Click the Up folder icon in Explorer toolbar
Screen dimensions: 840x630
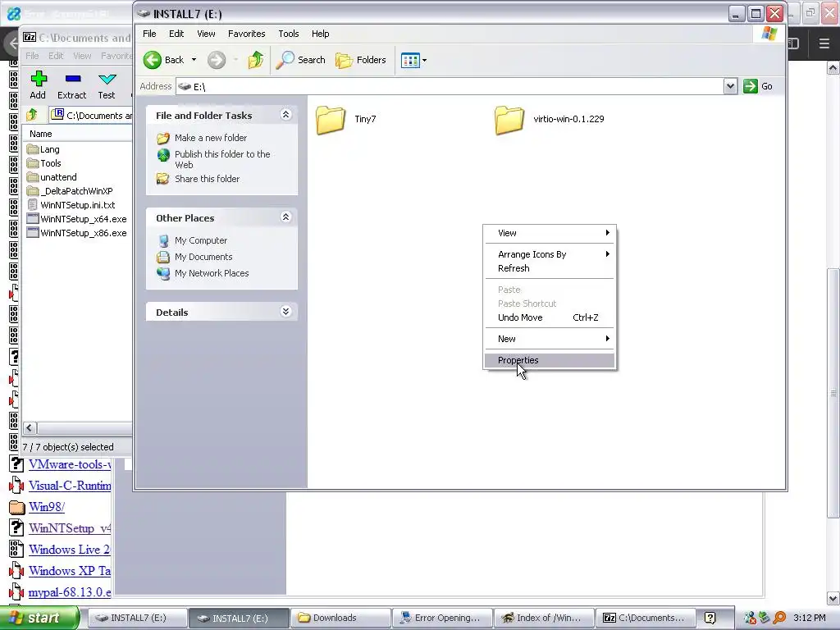256,60
